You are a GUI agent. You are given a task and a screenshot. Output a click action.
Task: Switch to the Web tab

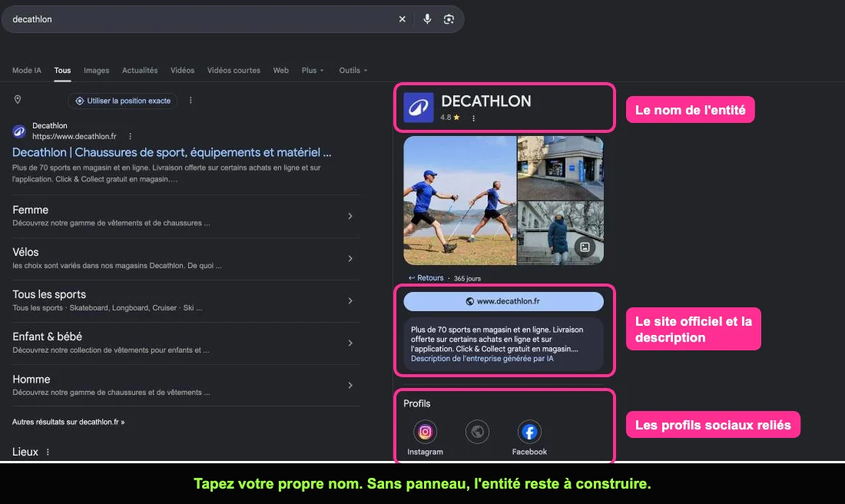pyautogui.click(x=280, y=71)
